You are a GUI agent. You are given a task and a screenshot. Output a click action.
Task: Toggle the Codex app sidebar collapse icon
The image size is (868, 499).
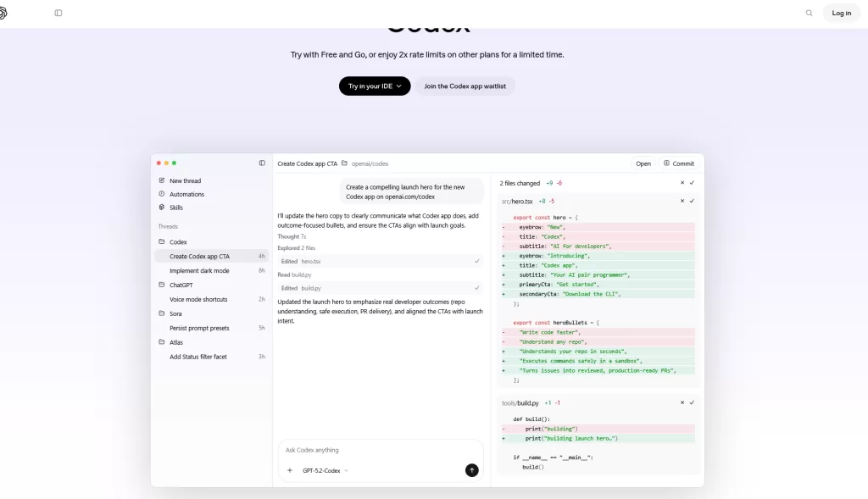coord(262,164)
